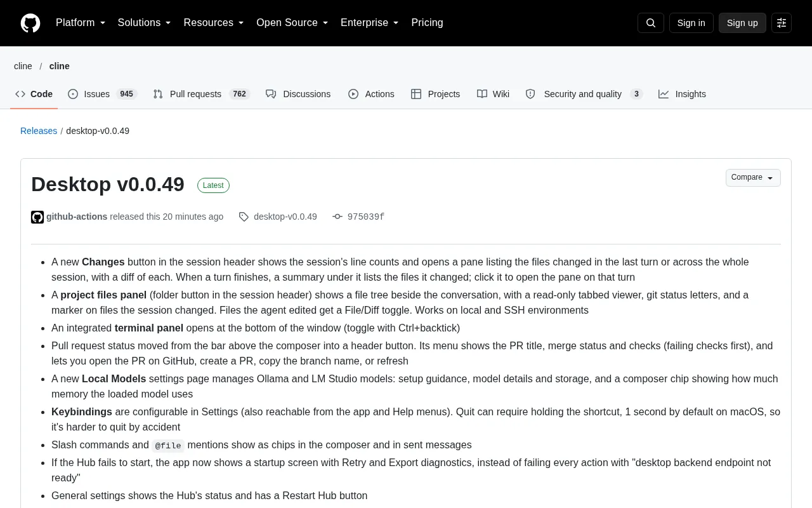
Task: Switch to the Code tab
Action: click(34, 94)
